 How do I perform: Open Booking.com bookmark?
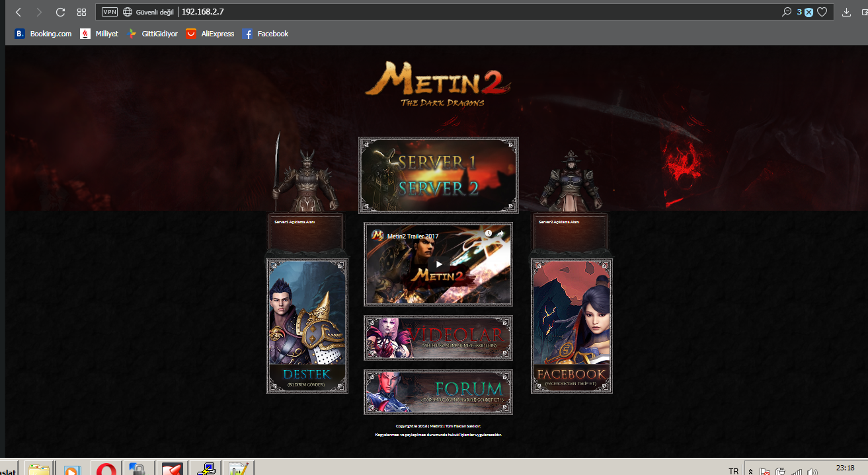pos(43,34)
